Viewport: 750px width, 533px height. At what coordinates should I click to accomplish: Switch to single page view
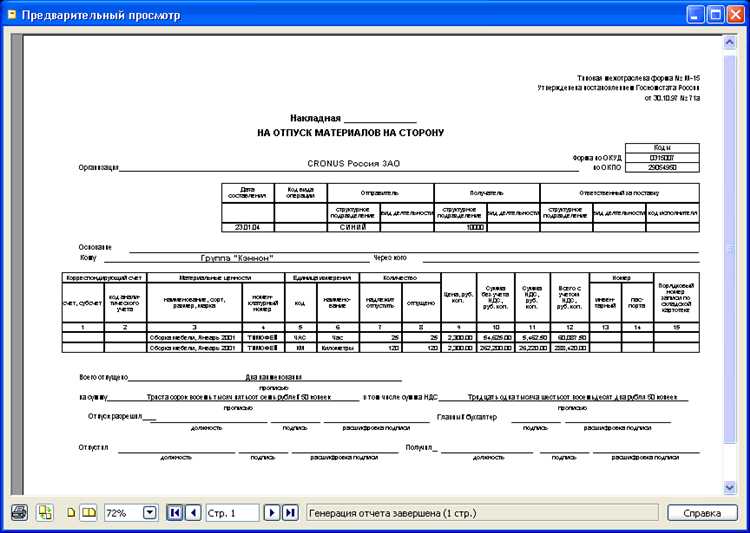(x=71, y=513)
